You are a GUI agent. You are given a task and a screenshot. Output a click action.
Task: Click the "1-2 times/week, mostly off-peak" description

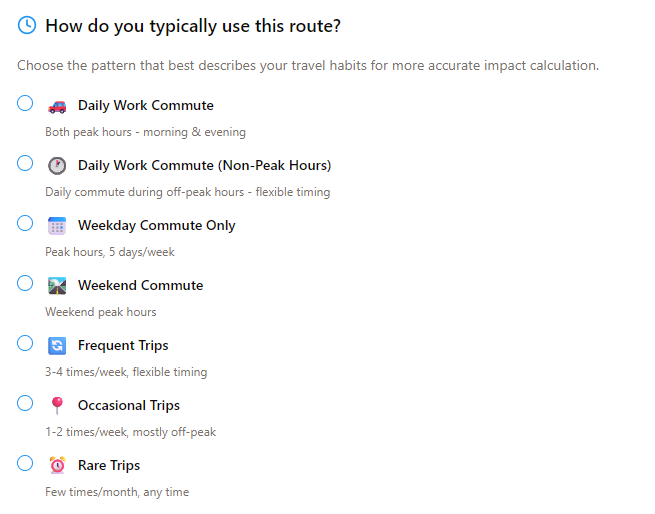[x=130, y=432]
